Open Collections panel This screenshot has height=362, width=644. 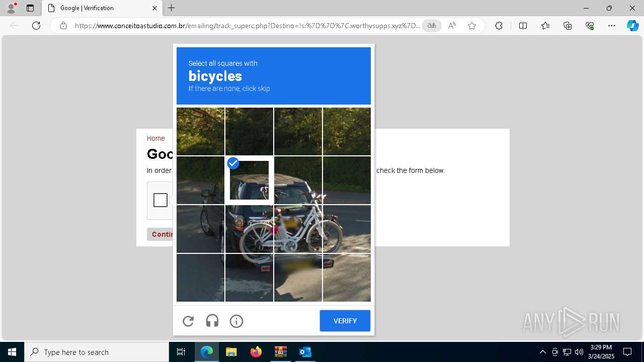point(568,26)
